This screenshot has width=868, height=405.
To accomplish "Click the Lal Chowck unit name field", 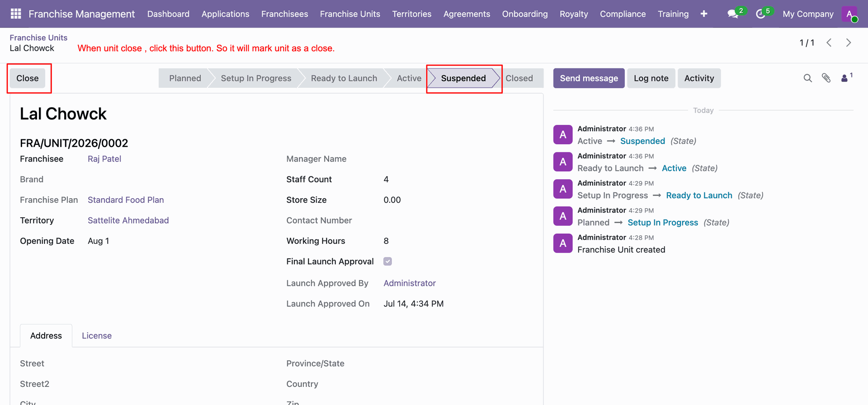I will (63, 114).
